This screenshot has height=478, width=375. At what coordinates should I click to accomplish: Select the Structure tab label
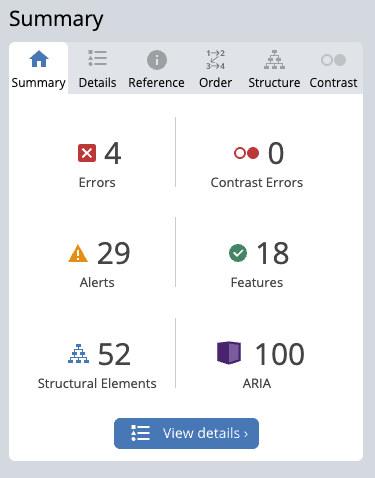tap(274, 83)
